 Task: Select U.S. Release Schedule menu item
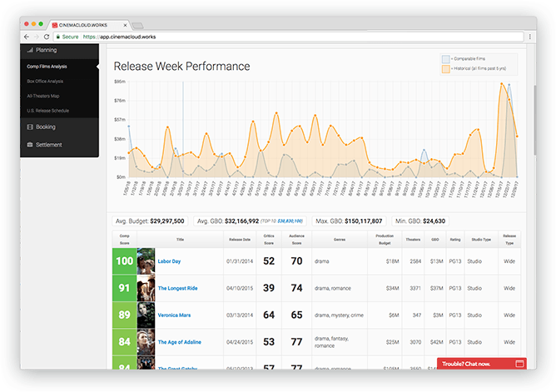pos(47,109)
